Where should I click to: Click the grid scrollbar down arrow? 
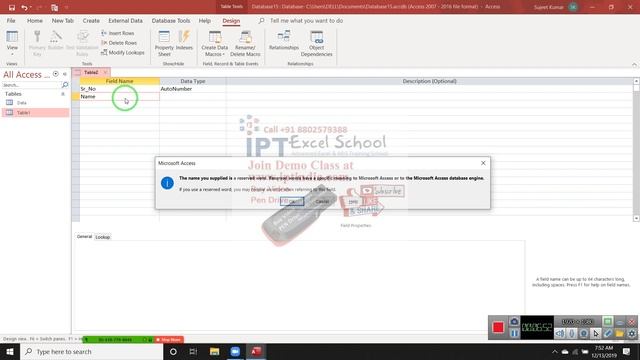636,218
